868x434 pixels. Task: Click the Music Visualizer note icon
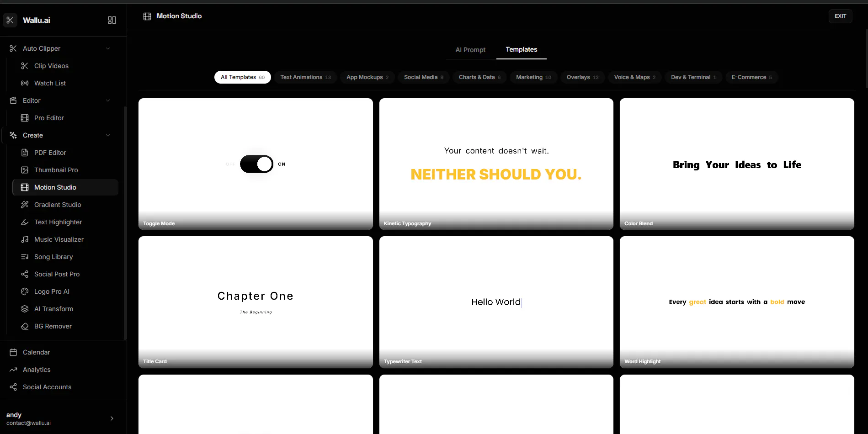pos(25,239)
